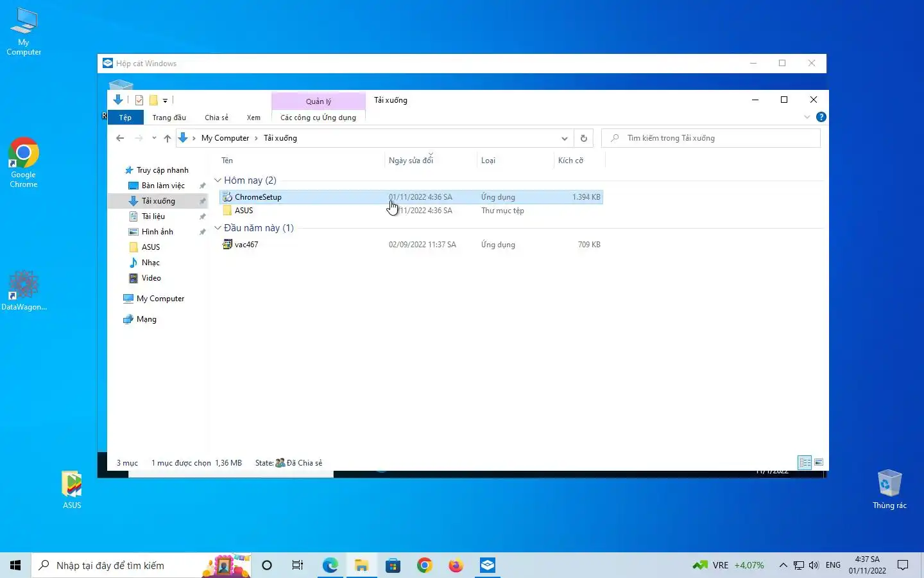Image resolution: width=924 pixels, height=578 pixels.
Task: Select Truy cập nhanh in navigation pane
Action: point(162,170)
